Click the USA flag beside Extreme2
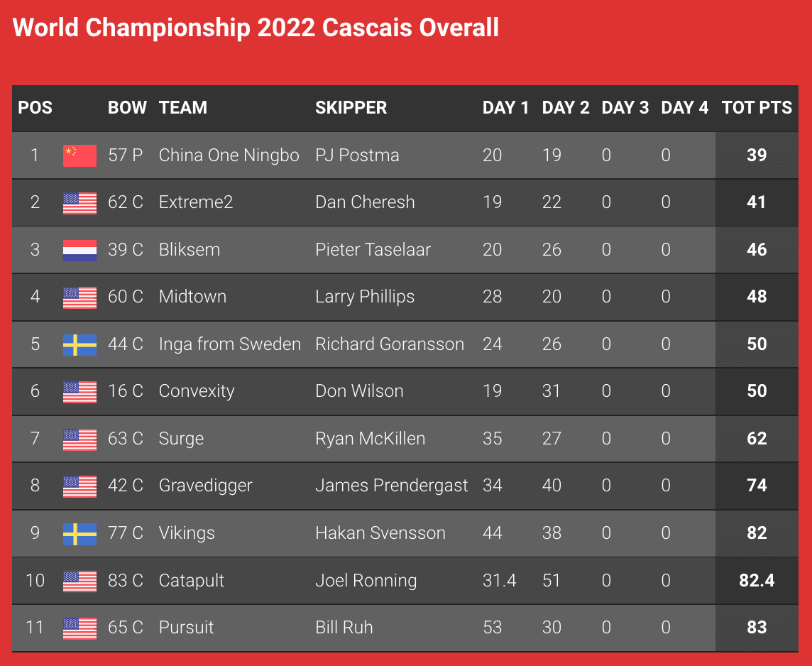 (x=79, y=203)
